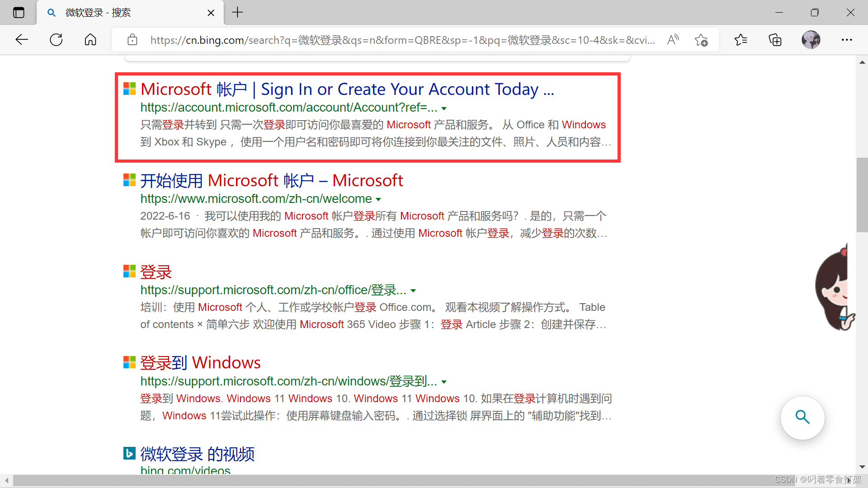The width and height of the screenshot is (868, 488).
Task: Click the address bar URL field
Action: [x=402, y=40]
